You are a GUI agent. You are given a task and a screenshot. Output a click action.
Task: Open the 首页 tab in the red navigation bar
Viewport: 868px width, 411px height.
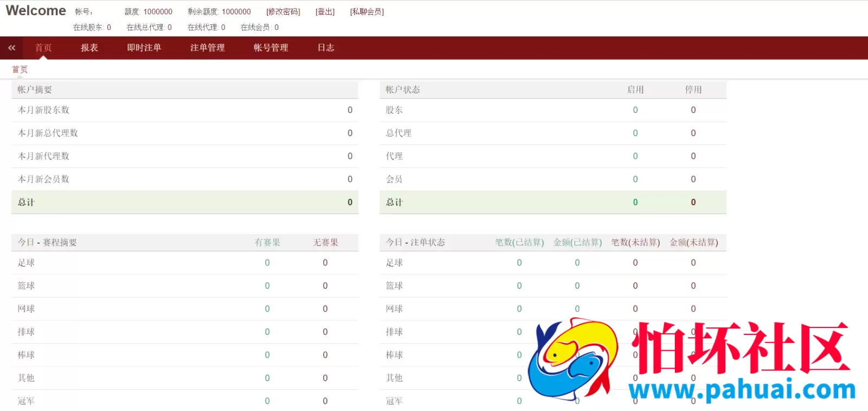click(x=43, y=48)
